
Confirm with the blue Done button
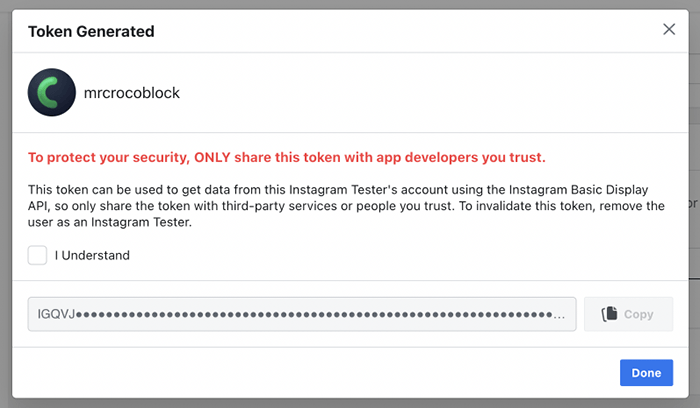point(646,373)
